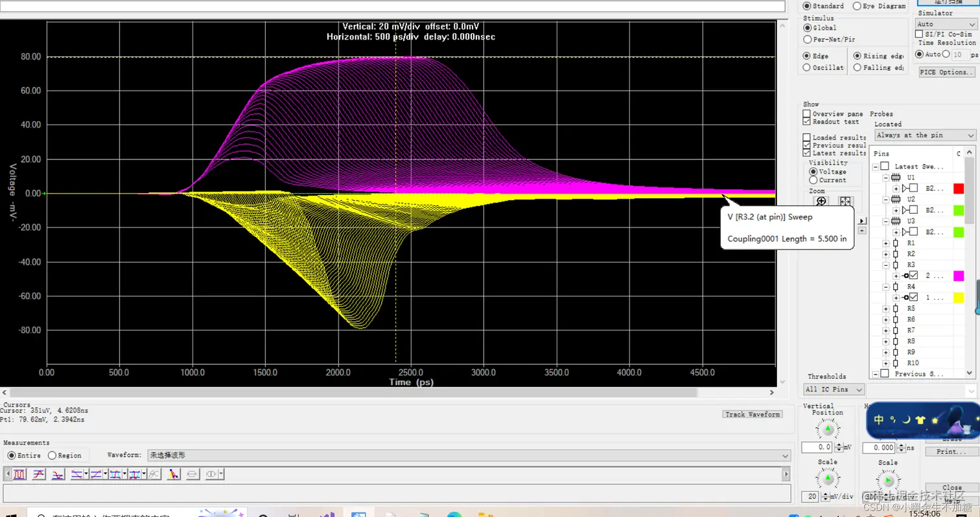
Task: Select Falling edge radio button
Action: click(857, 67)
